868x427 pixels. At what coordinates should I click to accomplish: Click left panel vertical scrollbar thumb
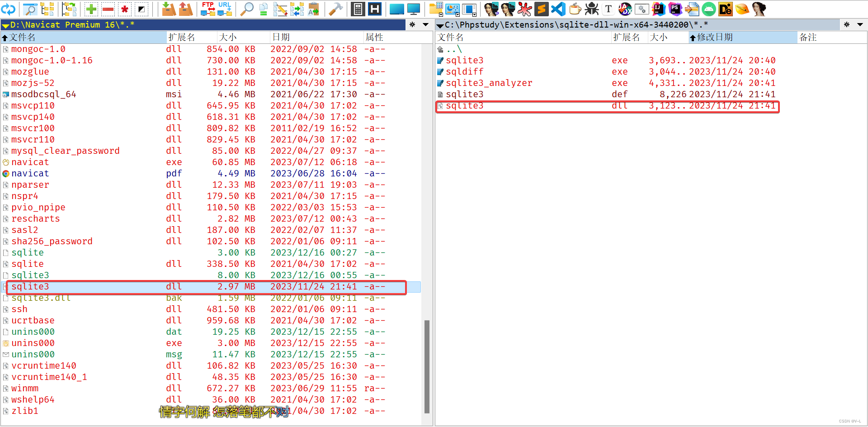click(427, 367)
